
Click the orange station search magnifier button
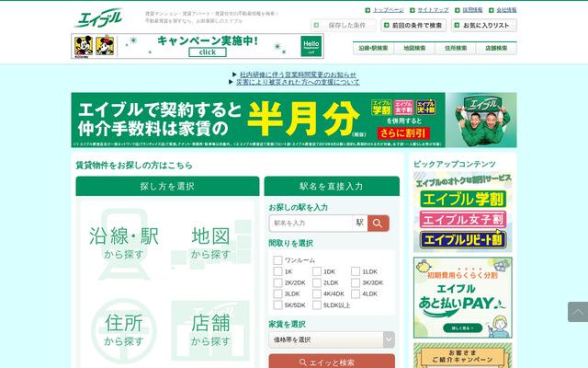(378, 223)
